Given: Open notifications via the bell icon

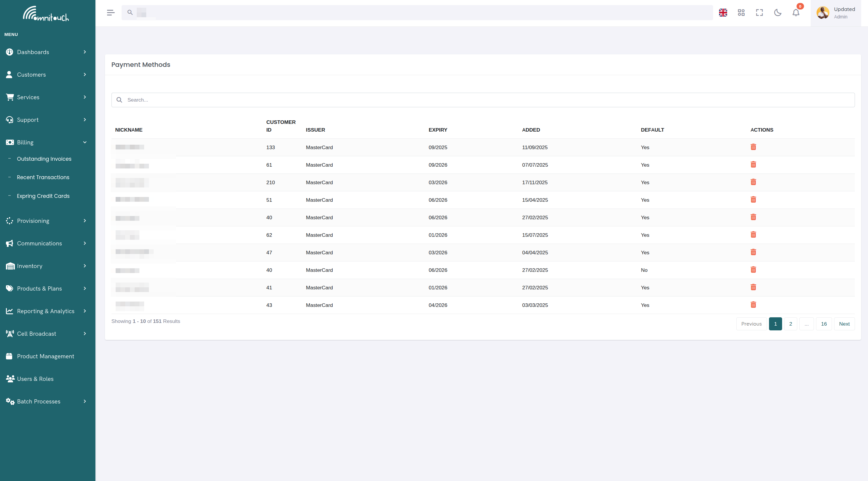Looking at the screenshot, I should [x=796, y=12].
